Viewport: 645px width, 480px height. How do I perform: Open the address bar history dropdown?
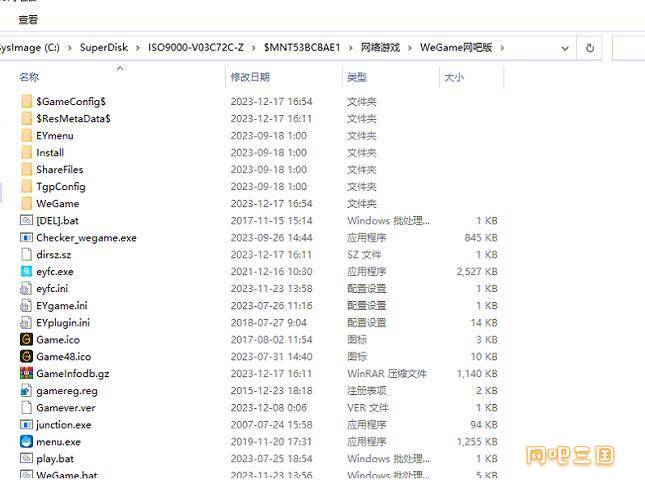point(565,49)
